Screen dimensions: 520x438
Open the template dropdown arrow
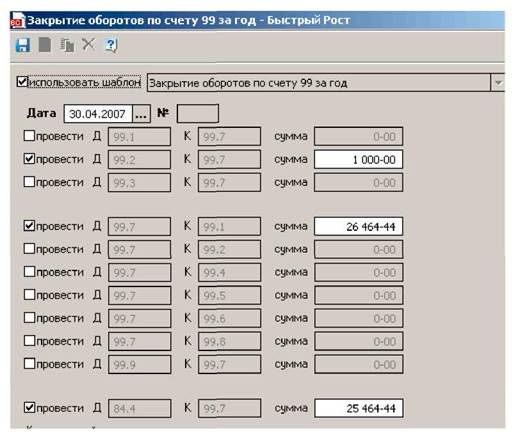[x=498, y=82]
